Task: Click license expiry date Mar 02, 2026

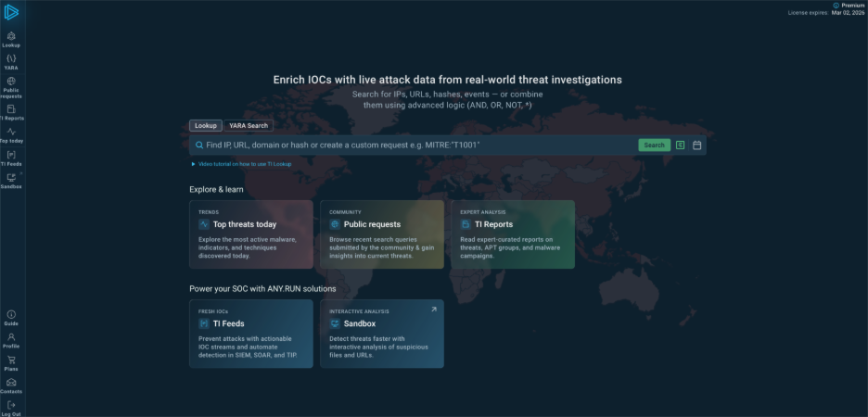Action: 848,13
